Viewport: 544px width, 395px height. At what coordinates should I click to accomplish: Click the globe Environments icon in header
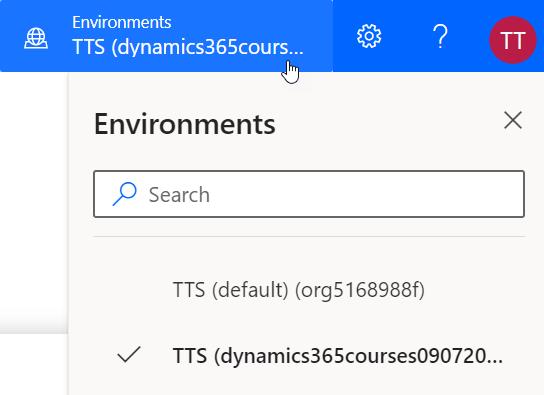point(36,38)
